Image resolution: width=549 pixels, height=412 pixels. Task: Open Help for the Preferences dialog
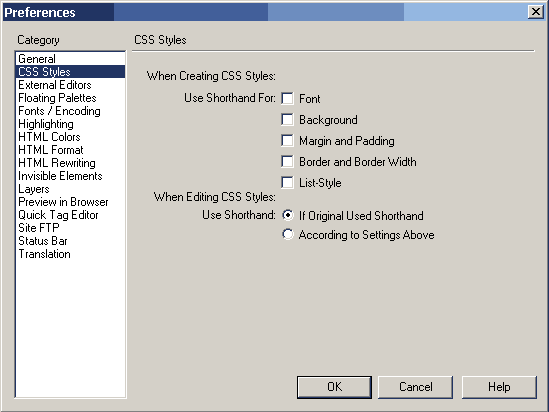coord(499,387)
